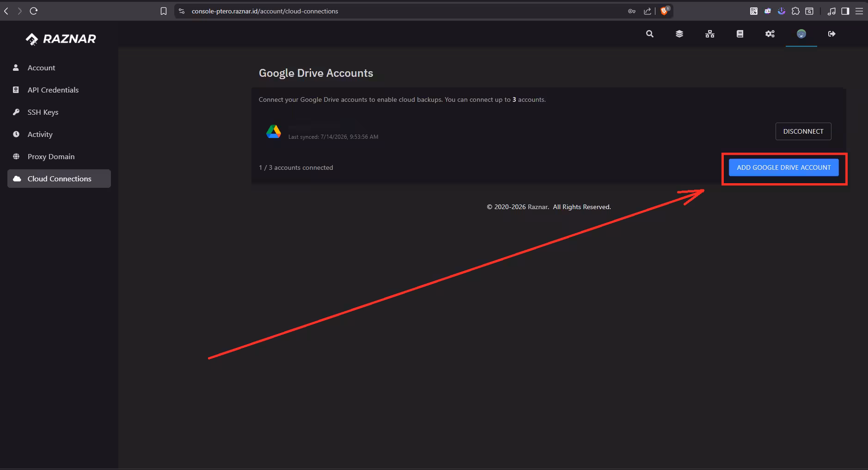This screenshot has width=868, height=470.
Task: Open API Credentials in the sidebar
Action: click(59, 90)
